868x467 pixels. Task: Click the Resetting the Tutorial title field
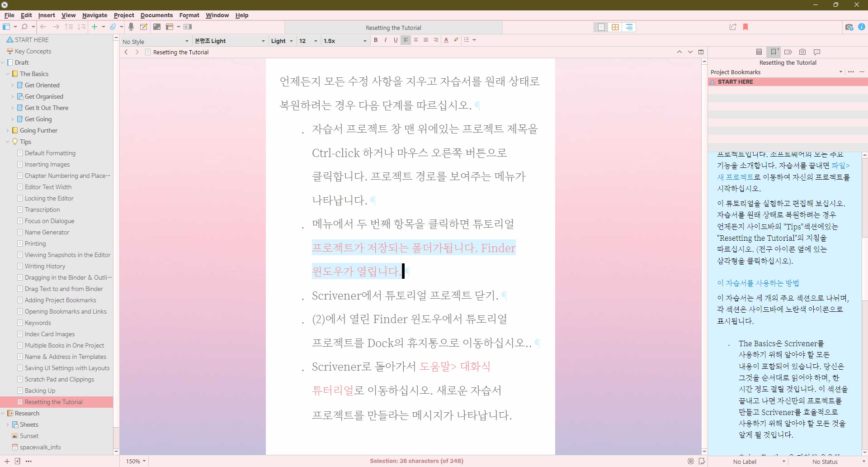(393, 28)
